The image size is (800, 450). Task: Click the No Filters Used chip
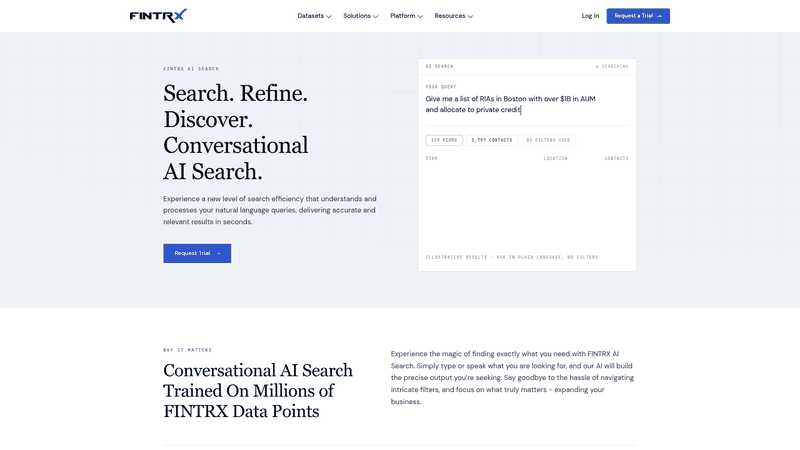pyautogui.click(x=548, y=140)
